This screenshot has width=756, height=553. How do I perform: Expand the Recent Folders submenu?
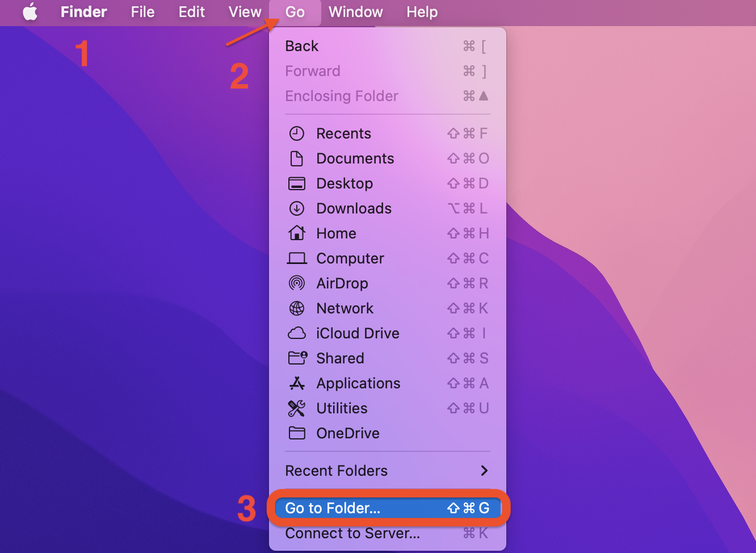387,471
